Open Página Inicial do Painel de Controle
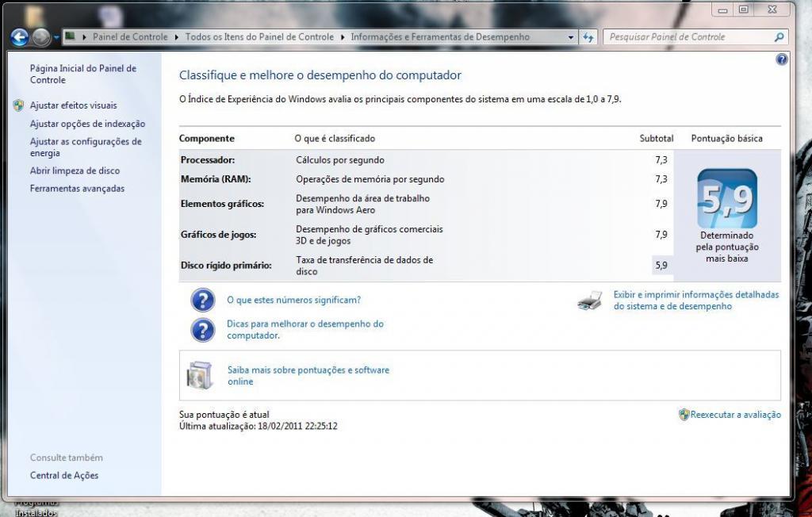 [82, 74]
